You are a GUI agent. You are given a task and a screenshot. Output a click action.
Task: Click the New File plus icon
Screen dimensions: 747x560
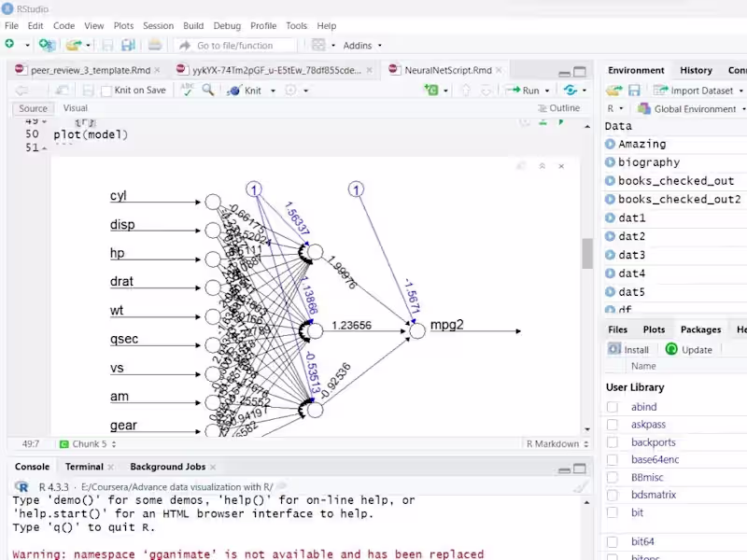9,44
